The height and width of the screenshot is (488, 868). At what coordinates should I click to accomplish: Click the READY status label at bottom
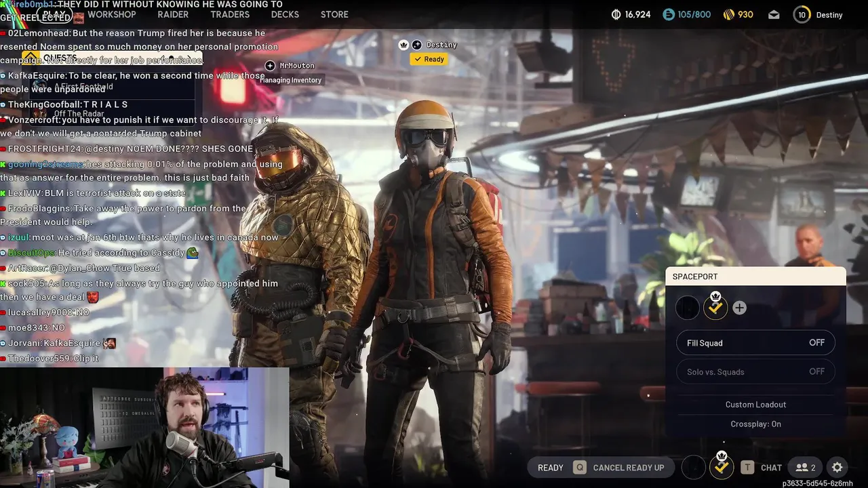pos(551,468)
